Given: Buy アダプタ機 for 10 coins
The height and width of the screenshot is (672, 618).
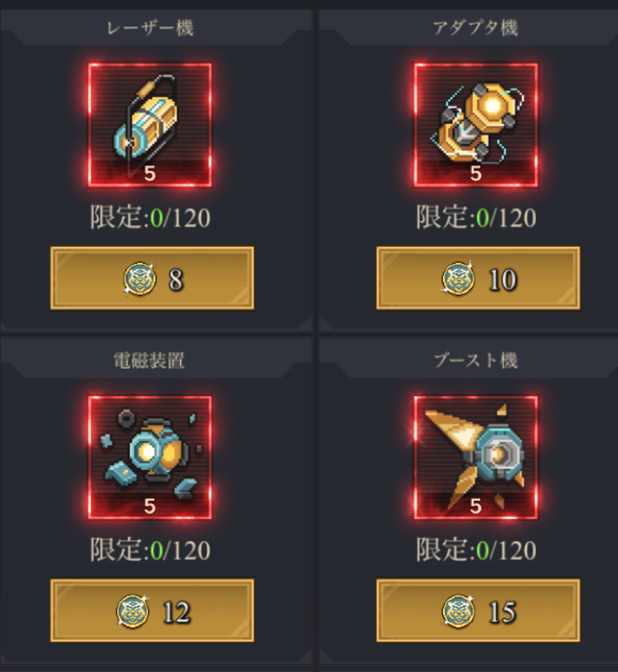Looking at the screenshot, I should [x=478, y=278].
